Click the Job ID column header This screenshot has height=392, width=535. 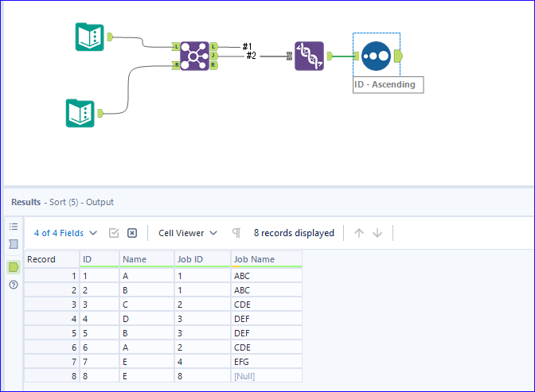click(x=191, y=258)
